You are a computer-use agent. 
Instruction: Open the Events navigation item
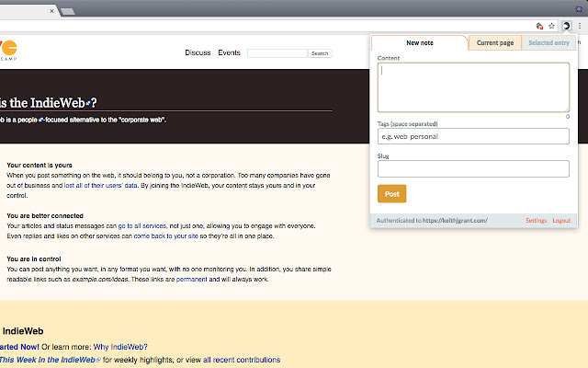click(229, 52)
